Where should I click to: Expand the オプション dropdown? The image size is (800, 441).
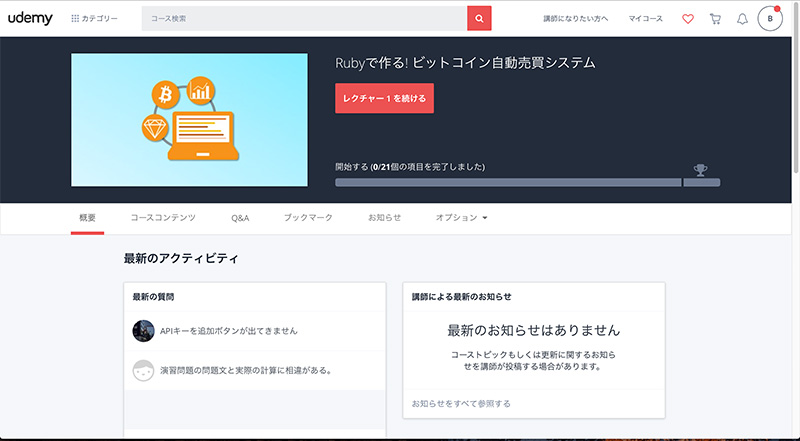click(x=461, y=218)
